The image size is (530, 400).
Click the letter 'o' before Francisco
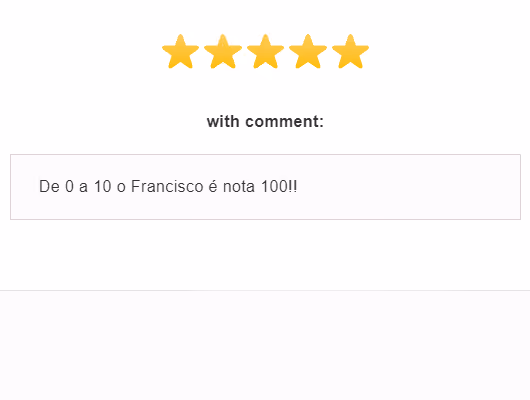coord(121,187)
